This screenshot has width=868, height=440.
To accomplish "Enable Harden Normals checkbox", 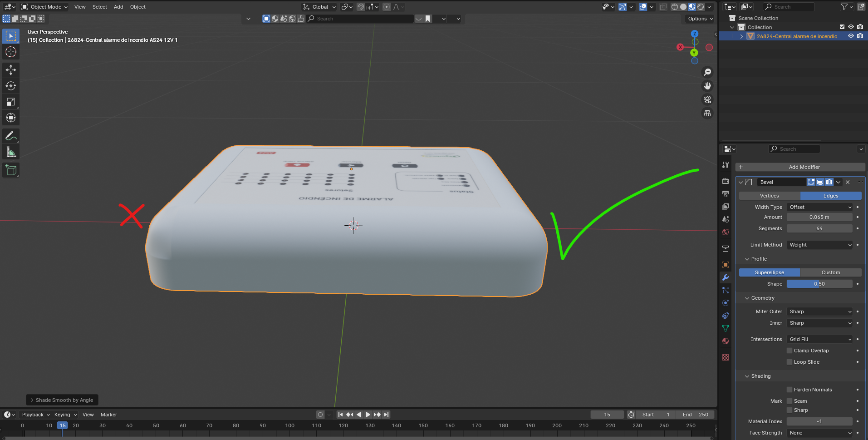I will coord(790,390).
